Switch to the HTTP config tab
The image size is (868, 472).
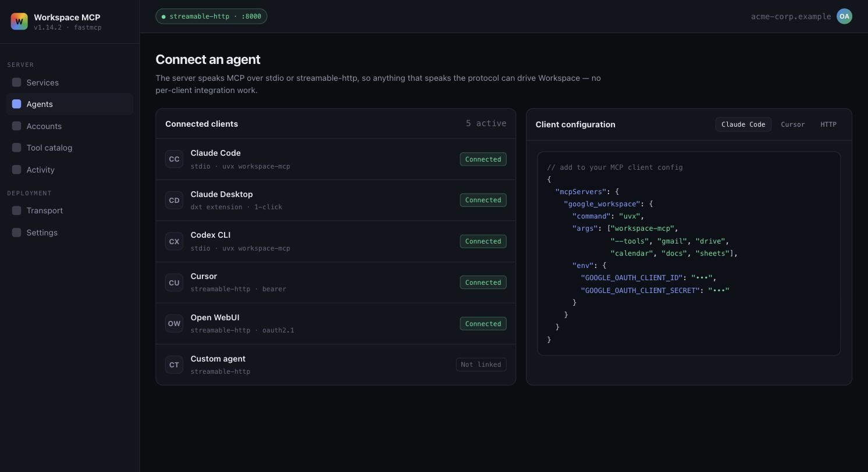pos(828,124)
